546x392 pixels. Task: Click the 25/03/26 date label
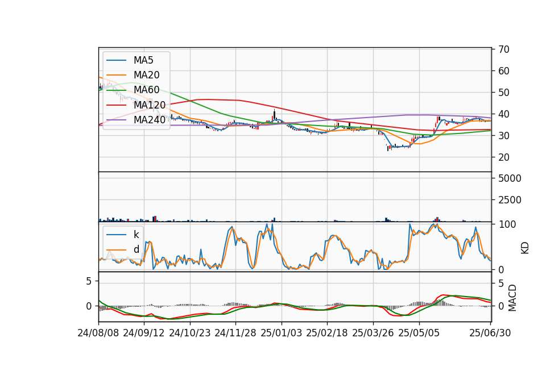[x=373, y=333]
